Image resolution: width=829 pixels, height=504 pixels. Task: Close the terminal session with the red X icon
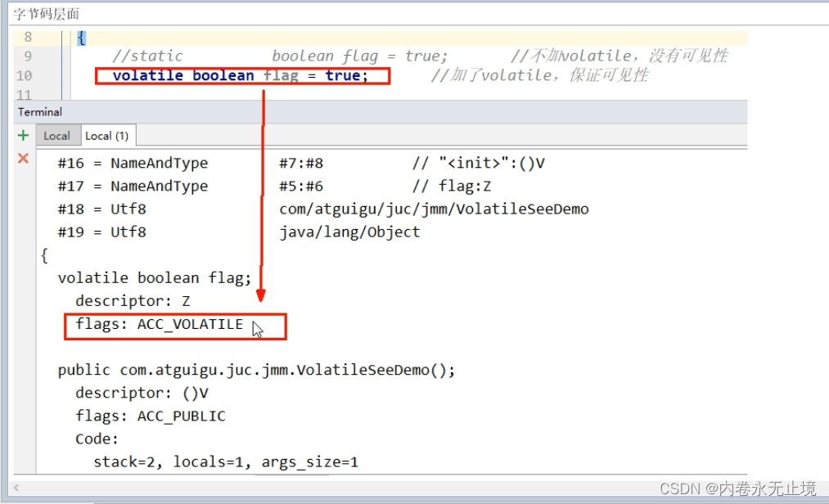(23, 158)
